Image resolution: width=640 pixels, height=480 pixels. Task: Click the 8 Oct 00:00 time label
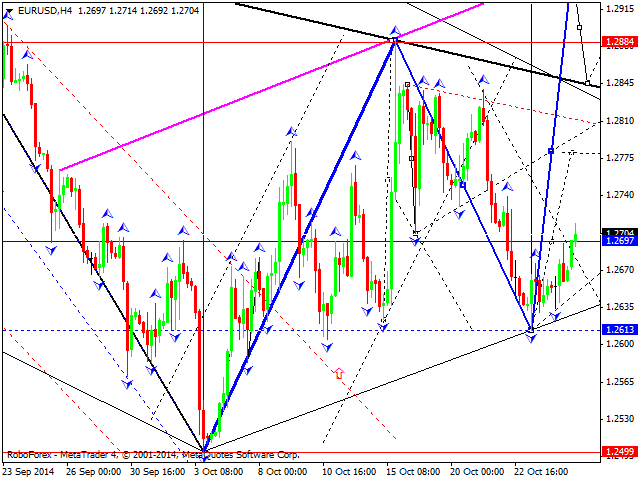click(282, 472)
